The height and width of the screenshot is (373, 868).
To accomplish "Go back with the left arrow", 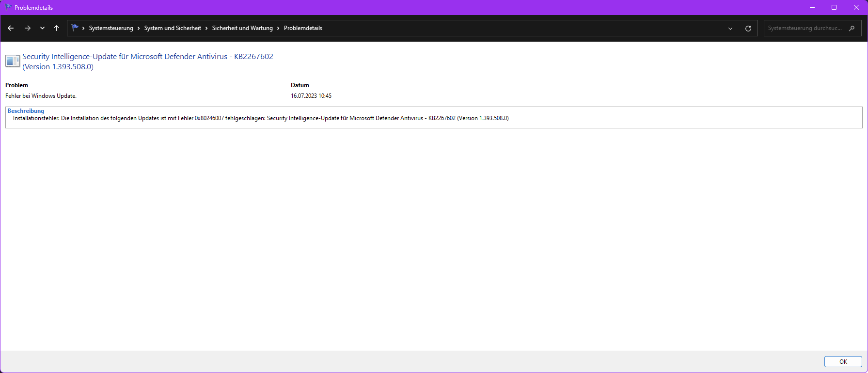I will click(x=11, y=28).
